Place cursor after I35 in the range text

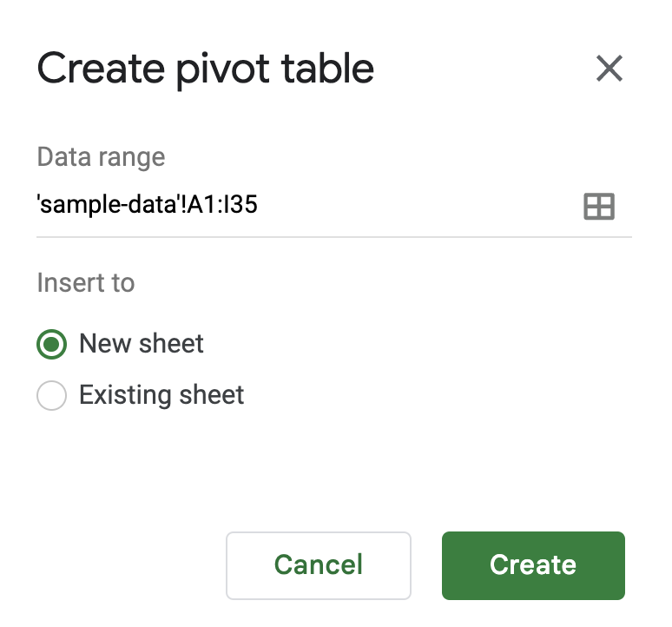259,205
